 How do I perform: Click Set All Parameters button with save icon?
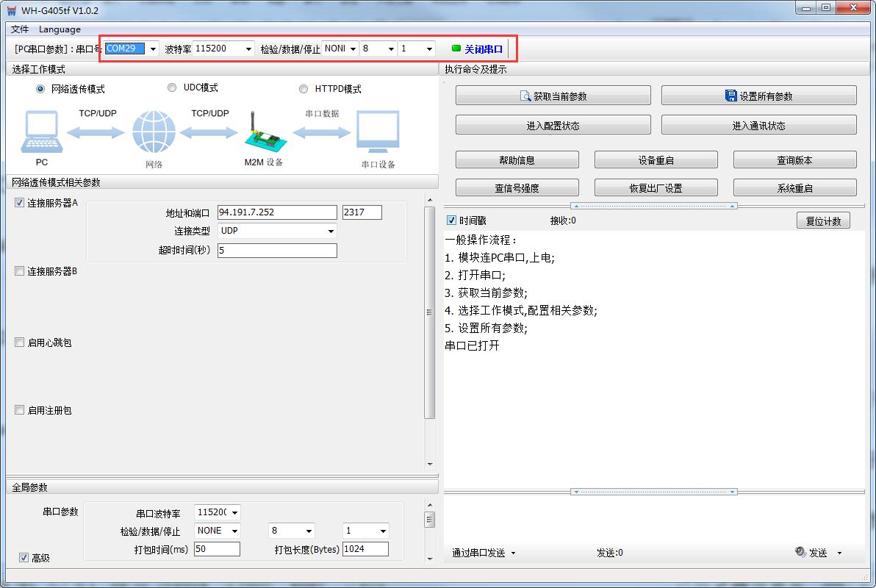758,96
